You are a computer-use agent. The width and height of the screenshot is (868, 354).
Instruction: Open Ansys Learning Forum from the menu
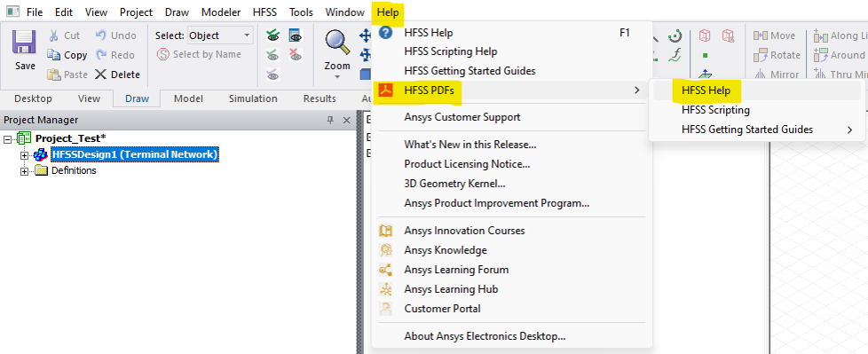(x=456, y=270)
